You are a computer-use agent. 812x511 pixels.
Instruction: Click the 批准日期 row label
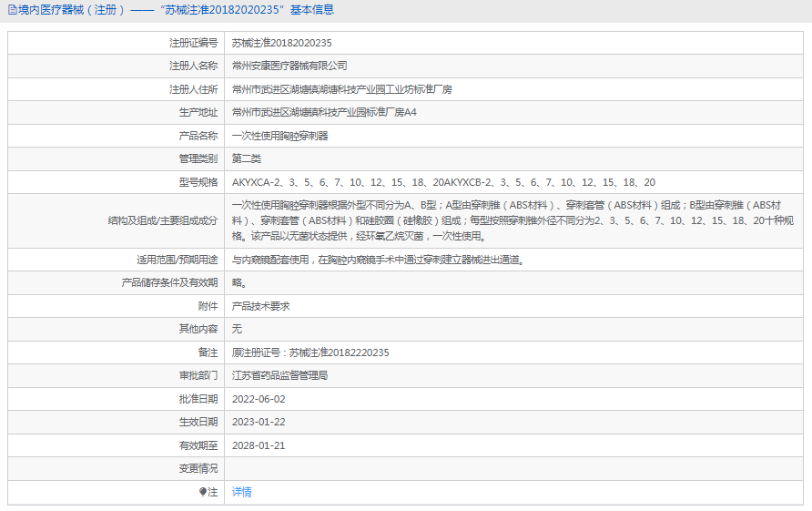click(198, 399)
